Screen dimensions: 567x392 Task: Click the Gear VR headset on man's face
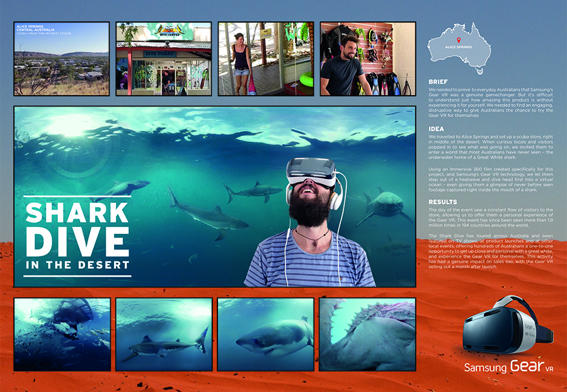tap(311, 173)
